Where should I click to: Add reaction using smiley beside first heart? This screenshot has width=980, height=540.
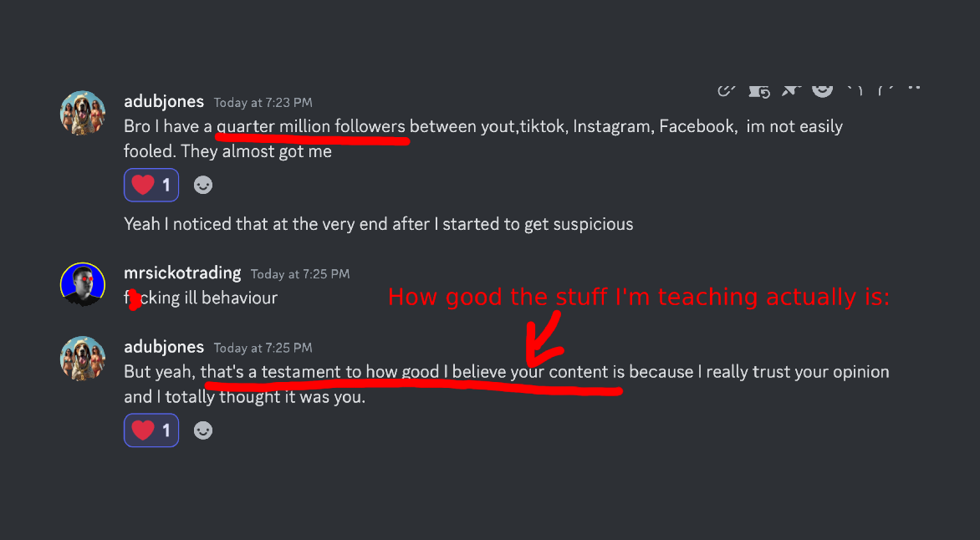pos(203,186)
